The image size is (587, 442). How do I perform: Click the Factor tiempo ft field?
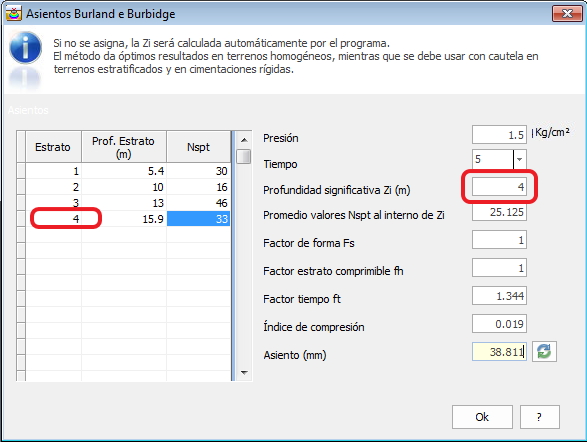pos(499,296)
